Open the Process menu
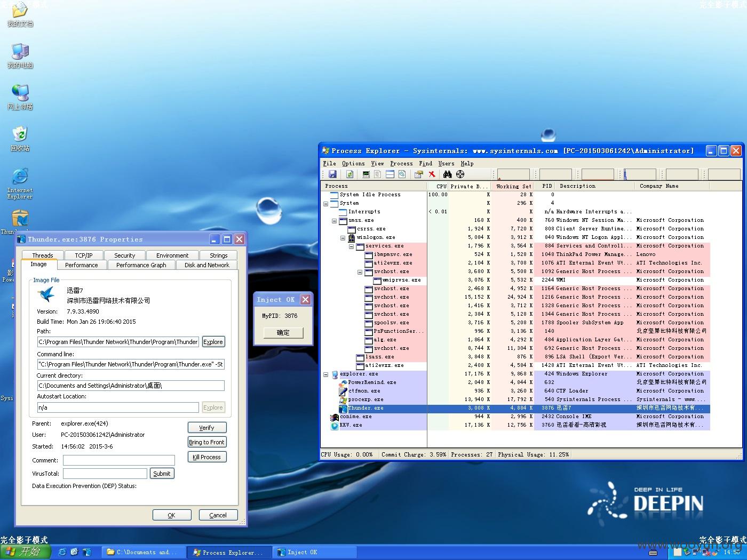The height and width of the screenshot is (560, 747). 401,163
